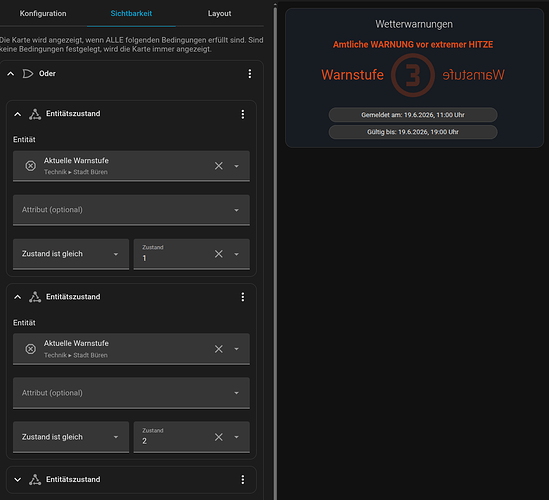Open first Zustand ist gleich dropdown
The height and width of the screenshot is (500, 549).
(x=71, y=254)
